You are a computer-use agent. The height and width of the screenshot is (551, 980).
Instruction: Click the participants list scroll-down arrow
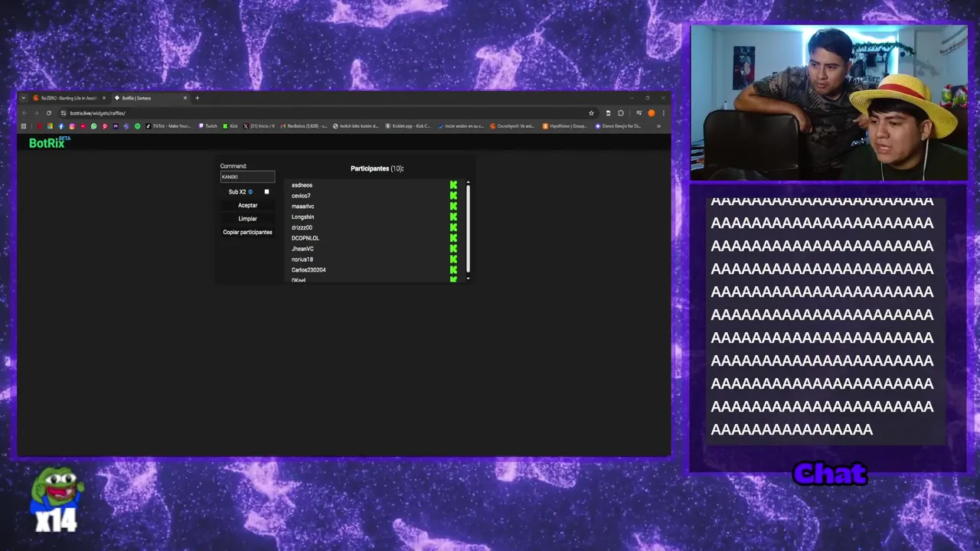pyautogui.click(x=468, y=278)
